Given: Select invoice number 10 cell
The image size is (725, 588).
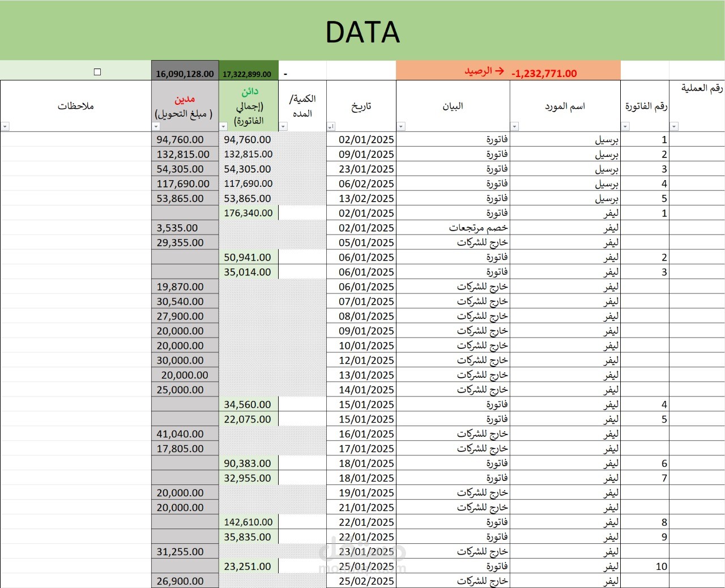Looking at the screenshot, I should [x=645, y=566].
